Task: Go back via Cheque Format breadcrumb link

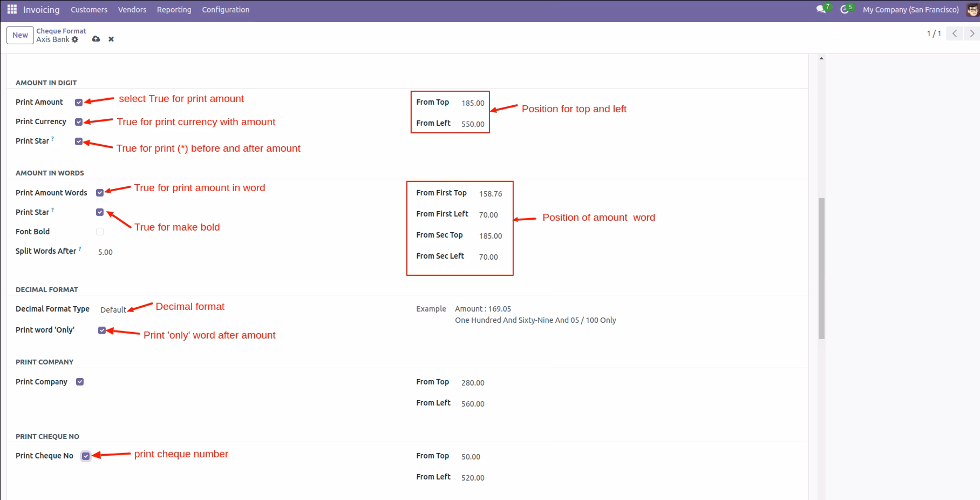Action: pyautogui.click(x=61, y=31)
